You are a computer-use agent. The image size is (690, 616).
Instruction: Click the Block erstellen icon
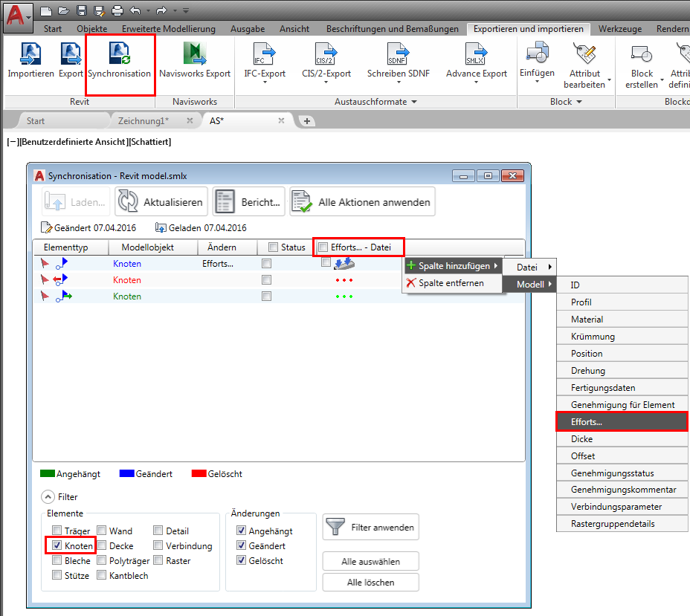[x=641, y=54]
